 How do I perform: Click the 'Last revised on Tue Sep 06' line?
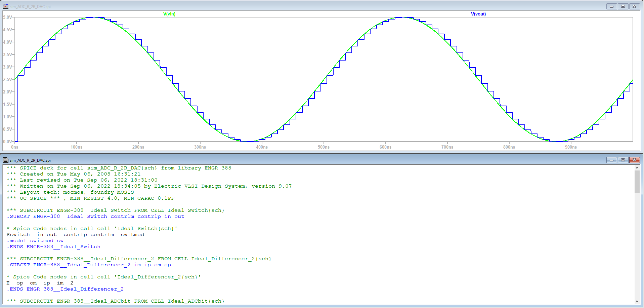[x=82, y=180]
